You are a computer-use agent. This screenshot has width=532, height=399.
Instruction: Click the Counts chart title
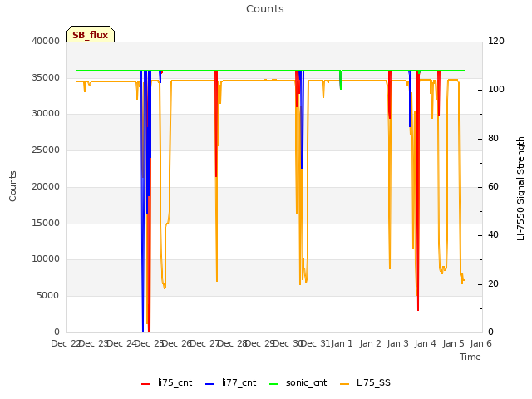coord(265,9)
